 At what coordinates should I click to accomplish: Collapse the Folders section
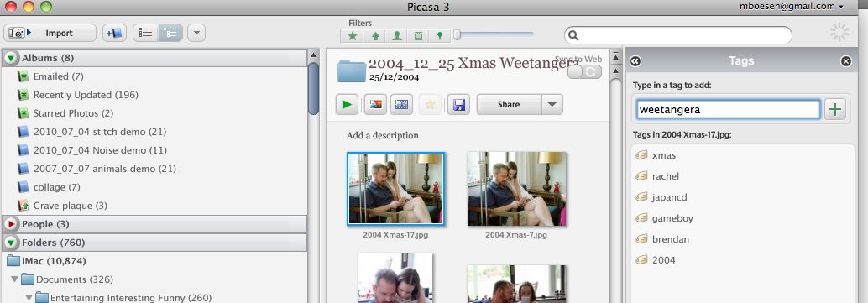(11, 242)
